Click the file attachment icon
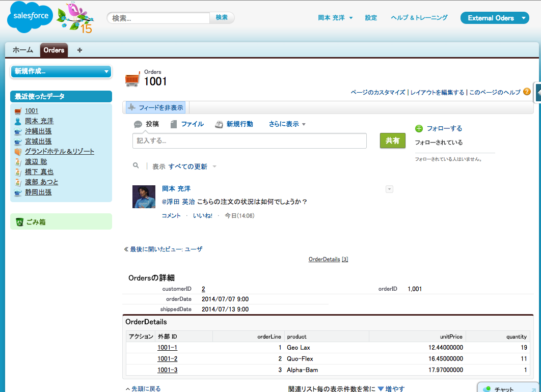The height and width of the screenshot is (392, 541). (x=174, y=124)
